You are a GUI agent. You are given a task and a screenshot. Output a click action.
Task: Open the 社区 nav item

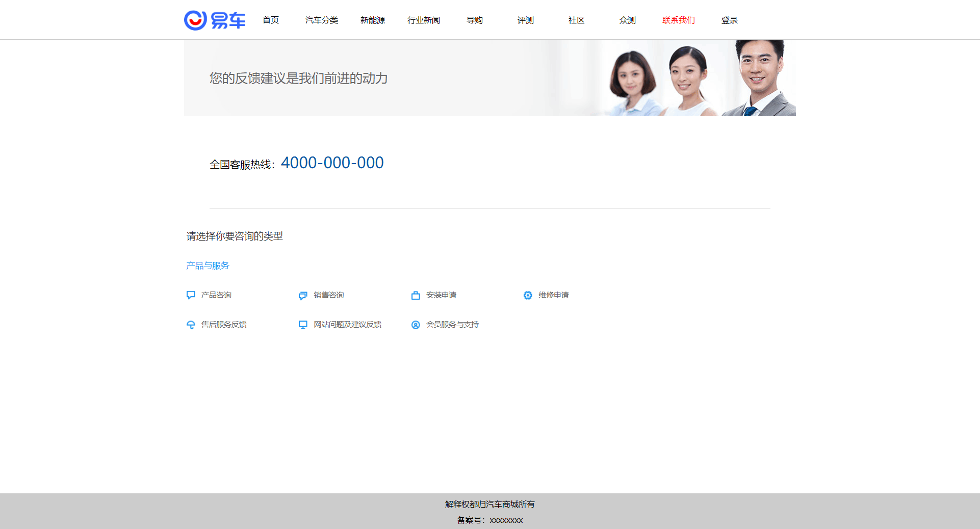pos(577,20)
